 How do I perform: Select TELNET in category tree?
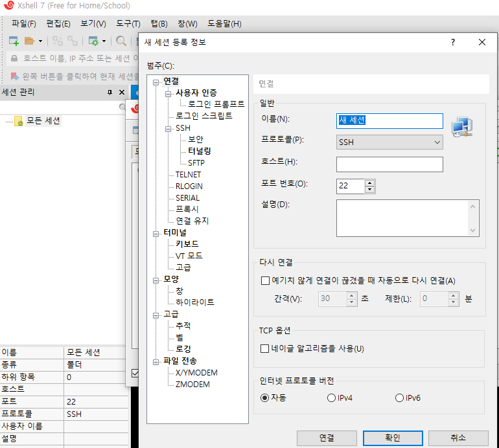(188, 175)
